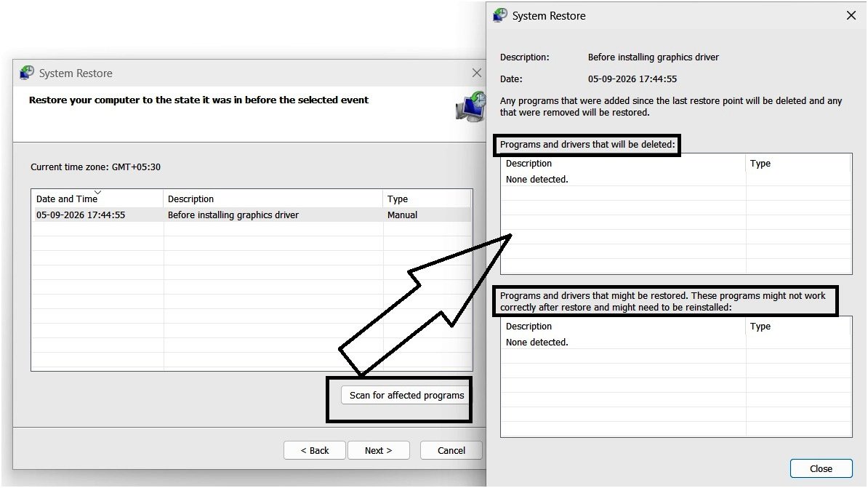
Task: Dismiss the scan results dialog using the X
Action: [x=851, y=15]
